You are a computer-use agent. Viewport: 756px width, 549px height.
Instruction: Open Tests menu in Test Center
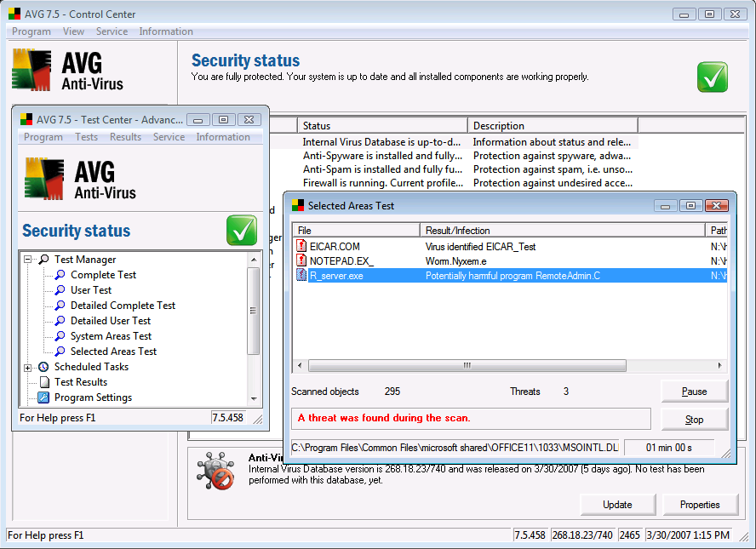(86, 137)
